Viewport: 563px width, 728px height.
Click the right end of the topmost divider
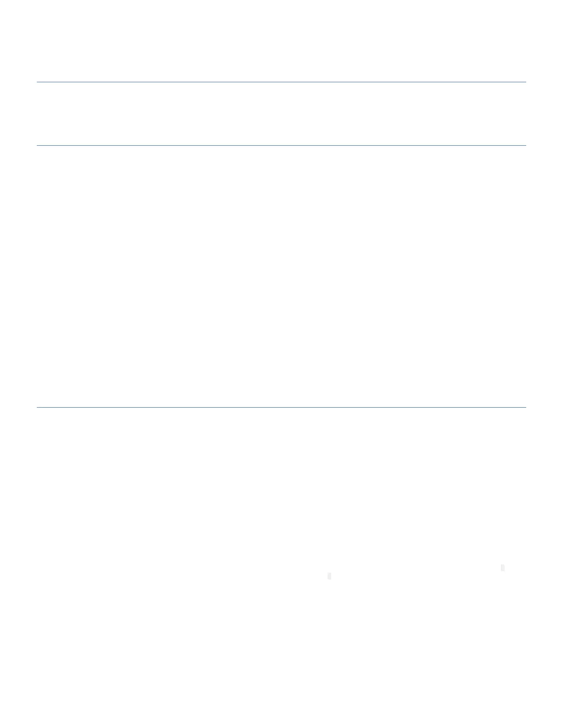tap(524, 82)
